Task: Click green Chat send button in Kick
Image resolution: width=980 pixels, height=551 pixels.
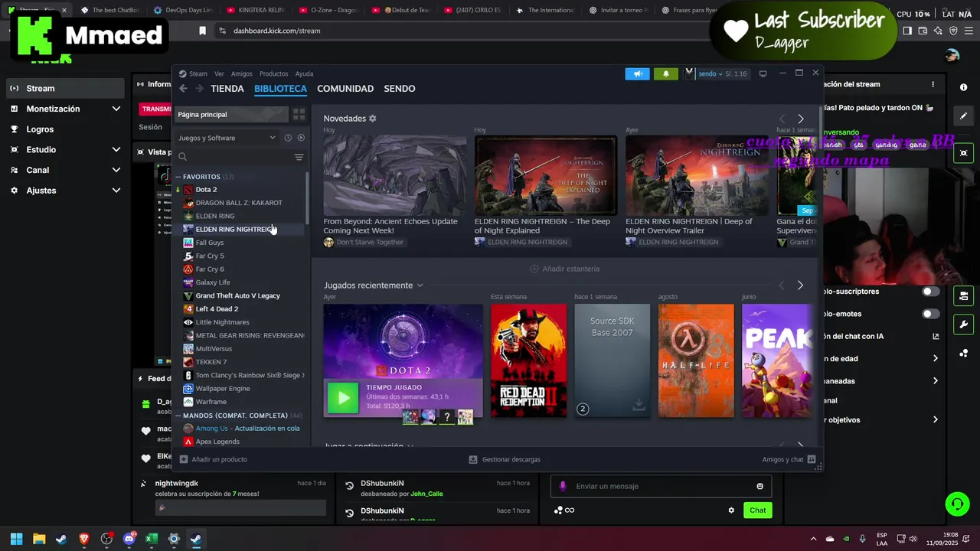Action: (757, 510)
